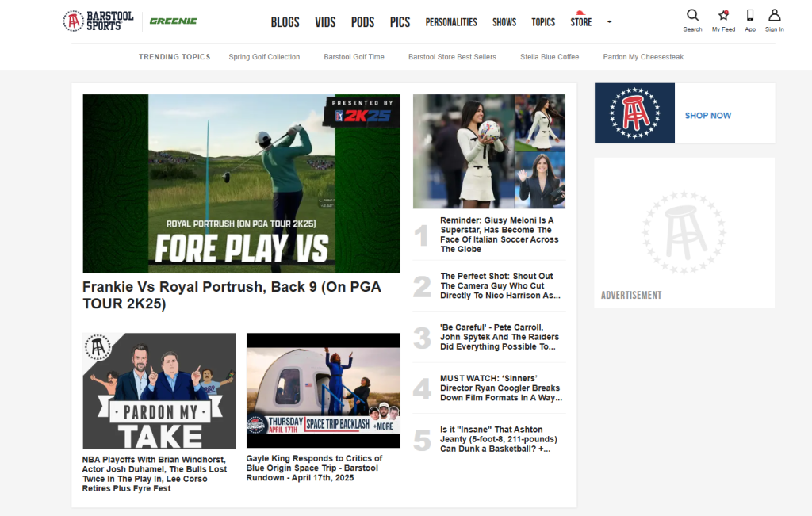Open My Feed via the star icon

click(x=723, y=17)
